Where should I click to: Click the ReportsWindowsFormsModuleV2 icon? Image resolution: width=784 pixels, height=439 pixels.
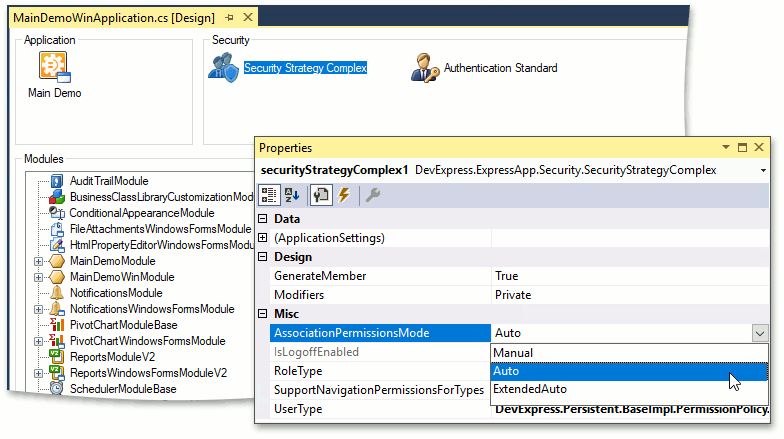(x=57, y=373)
